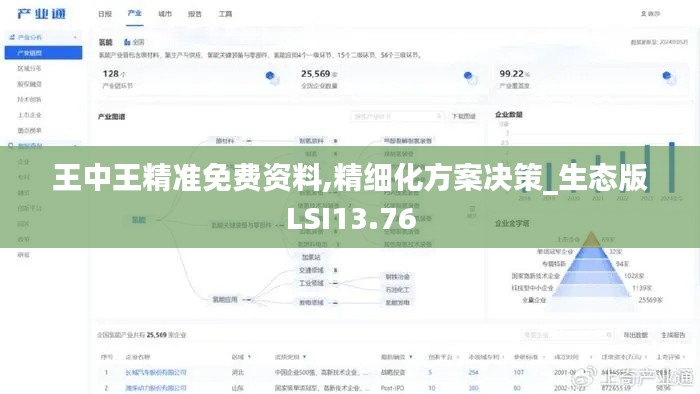
Task: Click the 加氢站 node
Action: 311,257
